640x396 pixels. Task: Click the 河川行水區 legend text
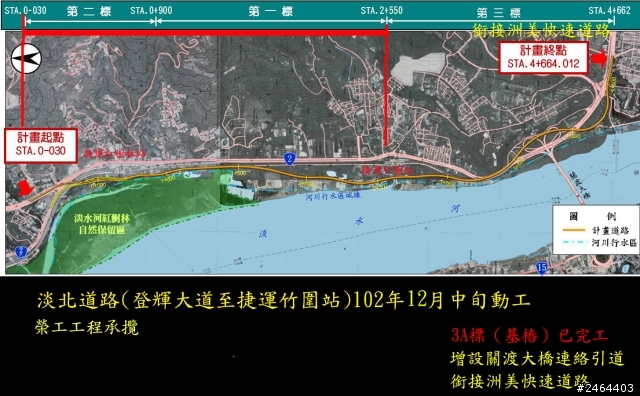(x=614, y=243)
